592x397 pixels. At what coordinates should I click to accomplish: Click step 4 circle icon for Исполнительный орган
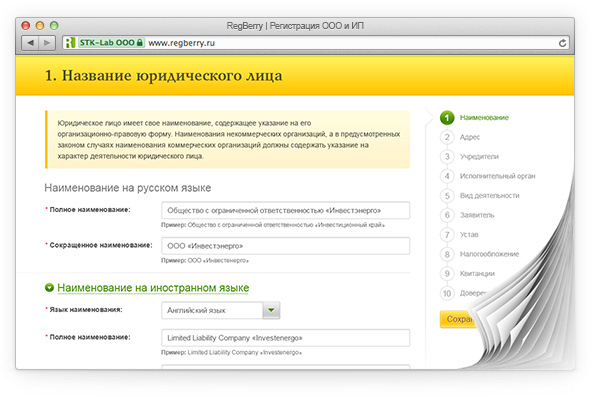tap(447, 176)
